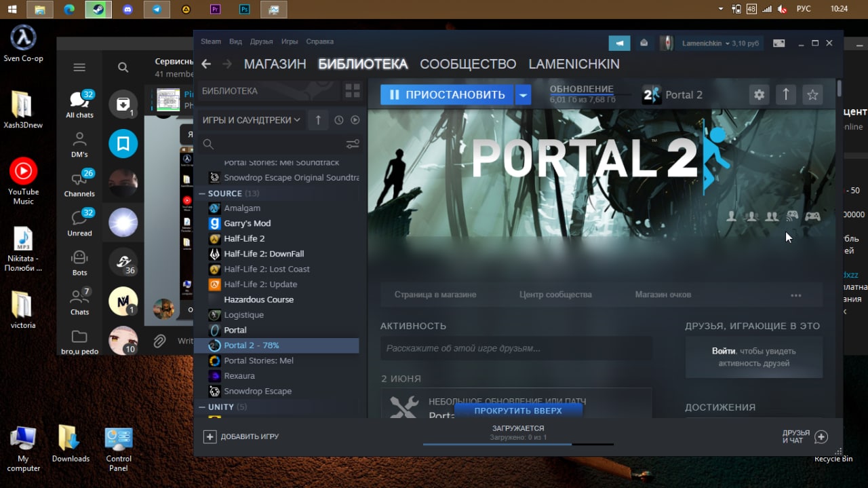The height and width of the screenshot is (488, 868).
Task: Open Sven Co-op desktop shortcut
Action: click(x=23, y=43)
